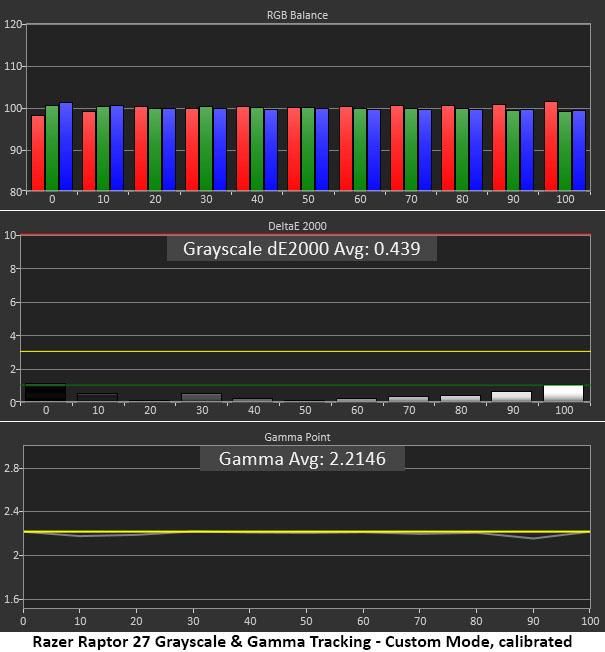This screenshot has height=652, width=605.
Task: Click the "RGB Balance" chart title
Action: [297, 15]
